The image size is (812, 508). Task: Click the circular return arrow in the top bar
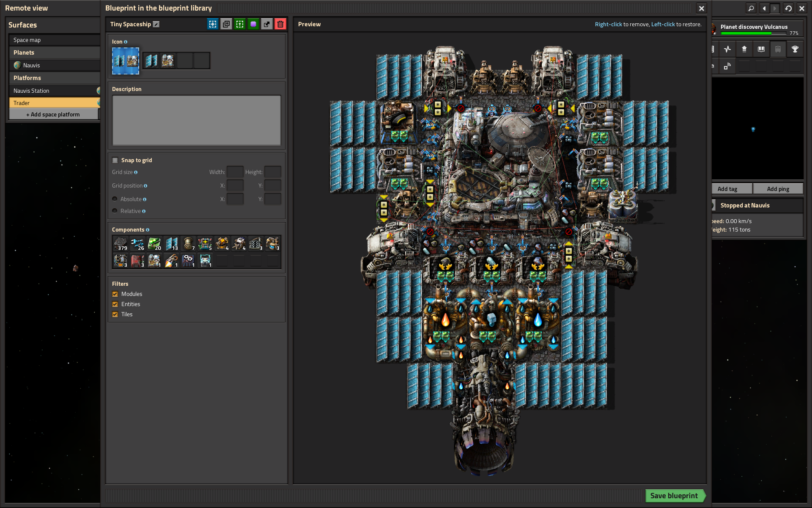(788, 8)
